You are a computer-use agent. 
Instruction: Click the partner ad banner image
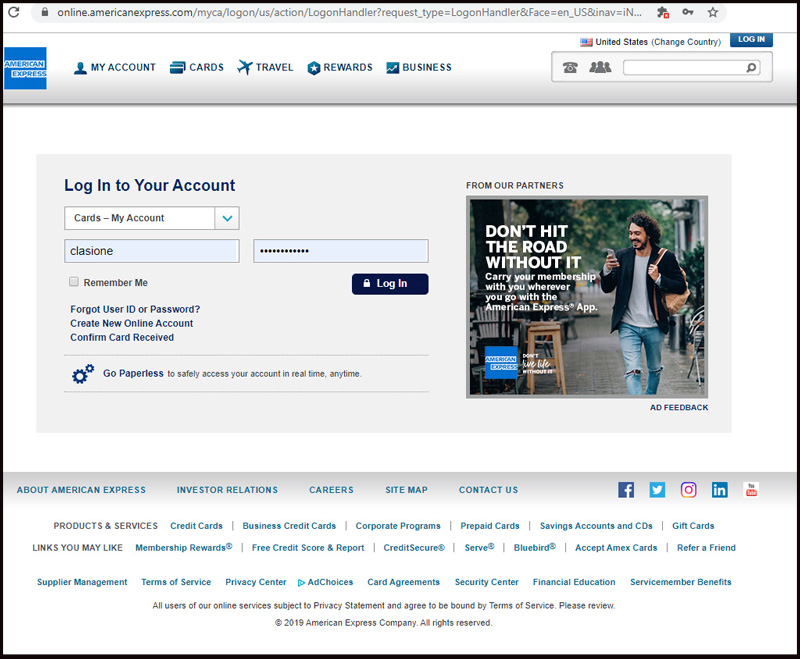coord(587,297)
